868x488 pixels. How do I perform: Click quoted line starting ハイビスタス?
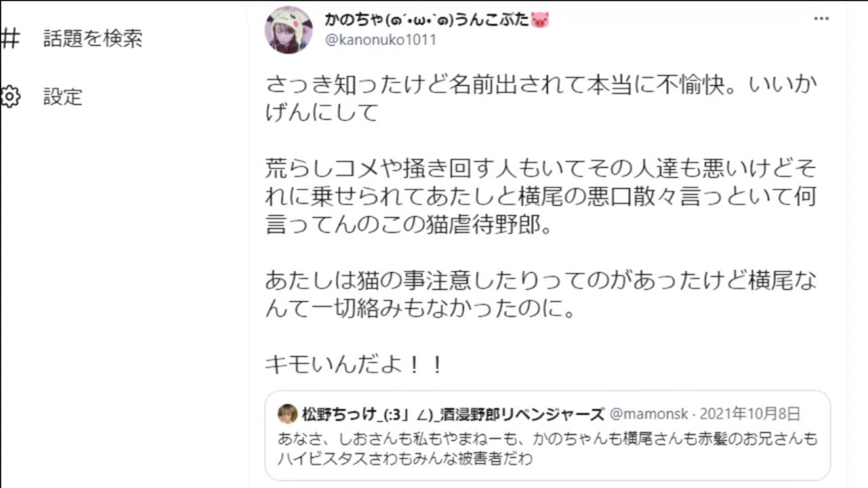tap(405, 459)
